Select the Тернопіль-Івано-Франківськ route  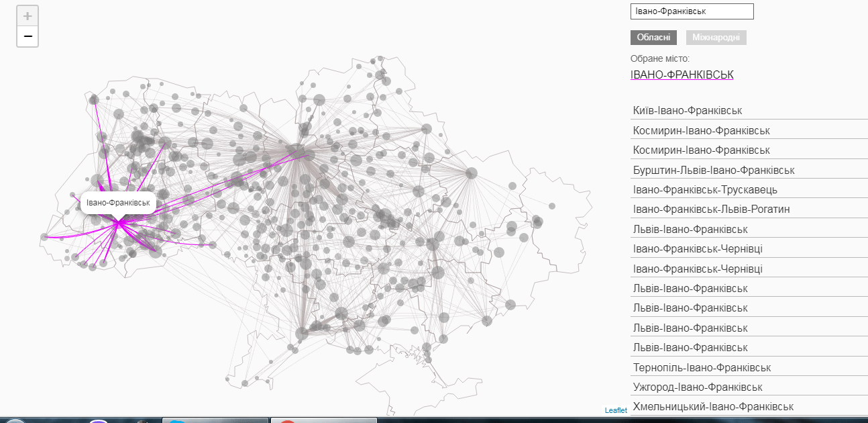pos(749,367)
